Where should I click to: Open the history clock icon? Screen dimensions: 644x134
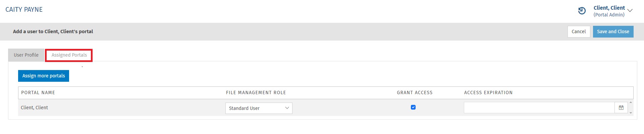click(x=582, y=11)
